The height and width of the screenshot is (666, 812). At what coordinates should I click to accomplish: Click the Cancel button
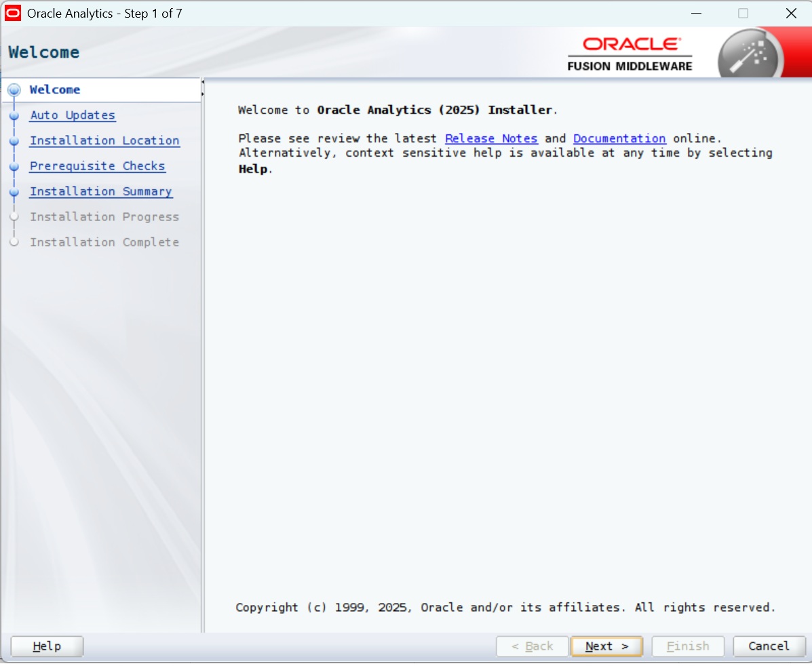(769, 646)
